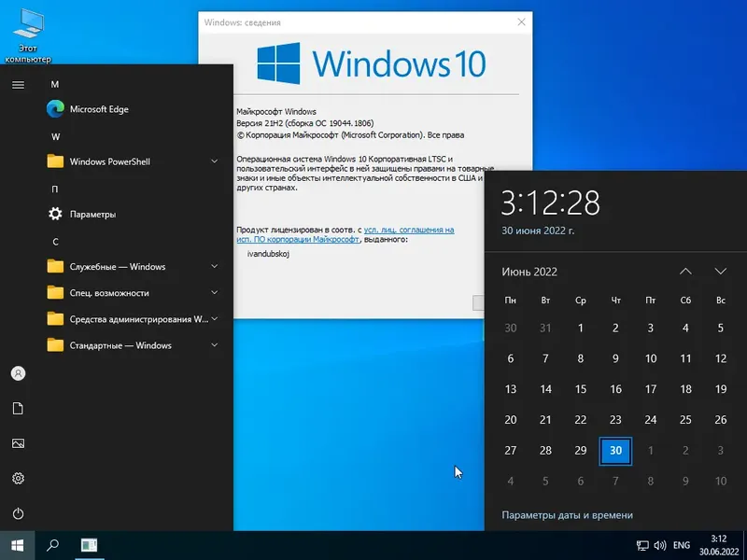Click the Search icon on the taskbar
The image size is (747, 560).
coord(53,544)
